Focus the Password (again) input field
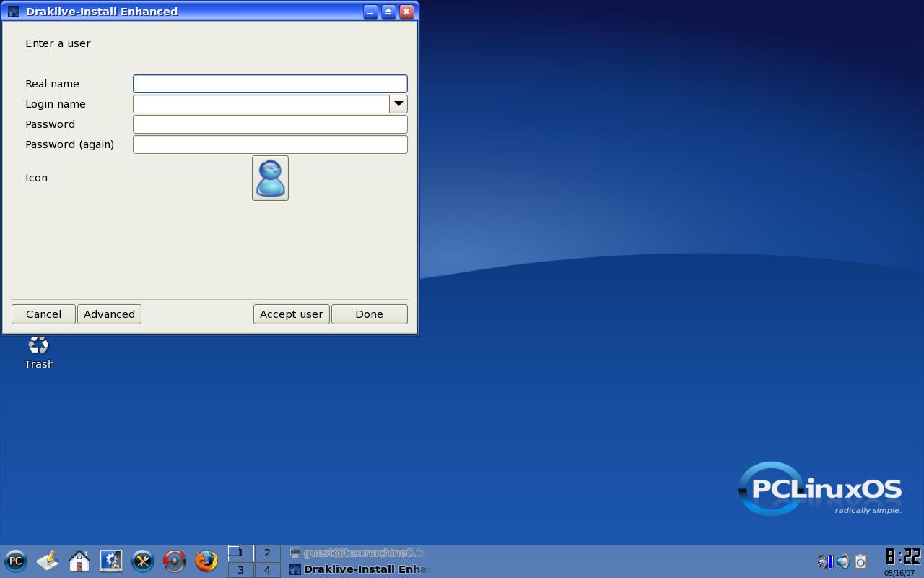 pyautogui.click(x=270, y=144)
